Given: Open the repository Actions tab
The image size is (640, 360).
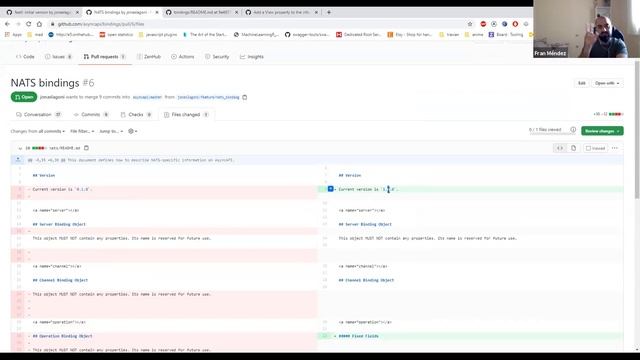Looking at the screenshot, I should (x=183, y=57).
